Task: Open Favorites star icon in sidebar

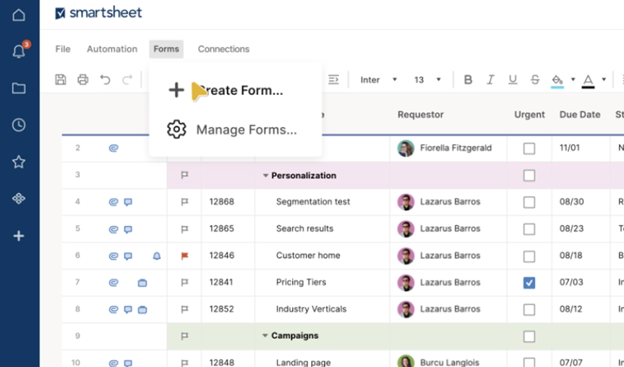Action: pyautogui.click(x=19, y=162)
